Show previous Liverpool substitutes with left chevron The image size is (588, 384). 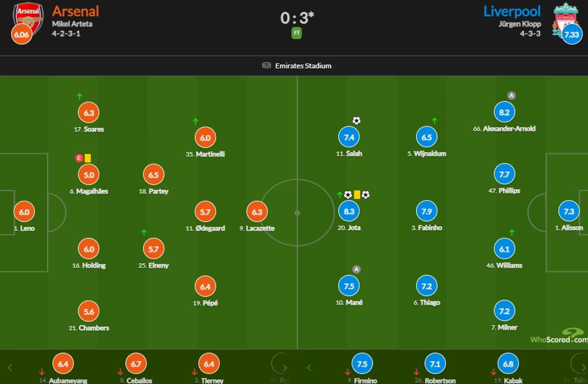[x=309, y=367]
